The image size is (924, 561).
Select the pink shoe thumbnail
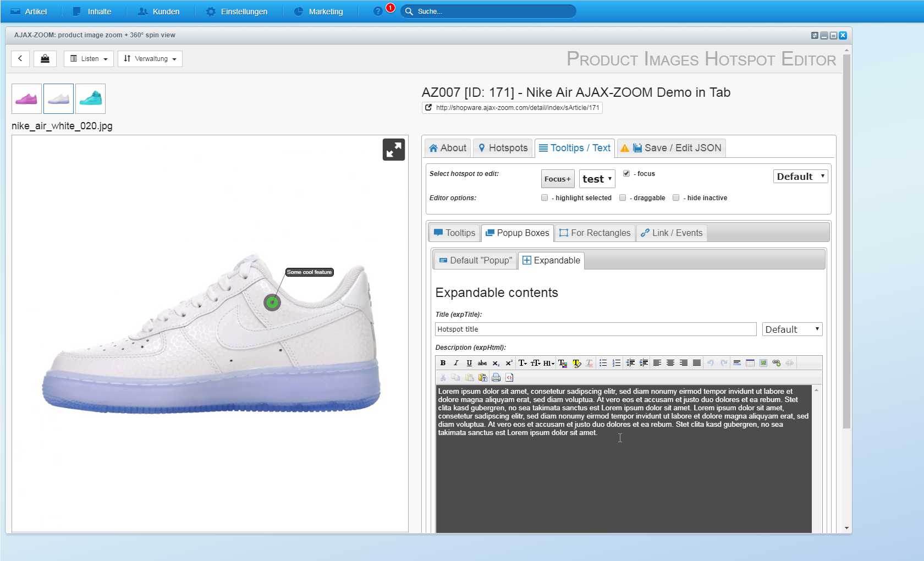pyautogui.click(x=26, y=98)
